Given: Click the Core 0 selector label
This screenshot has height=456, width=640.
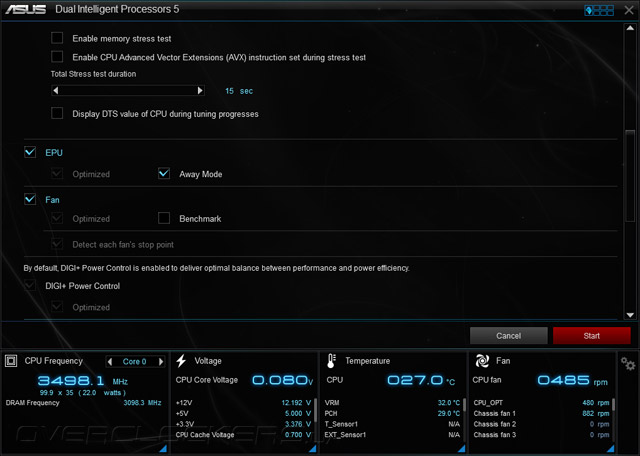Looking at the screenshot, I should point(135,362).
